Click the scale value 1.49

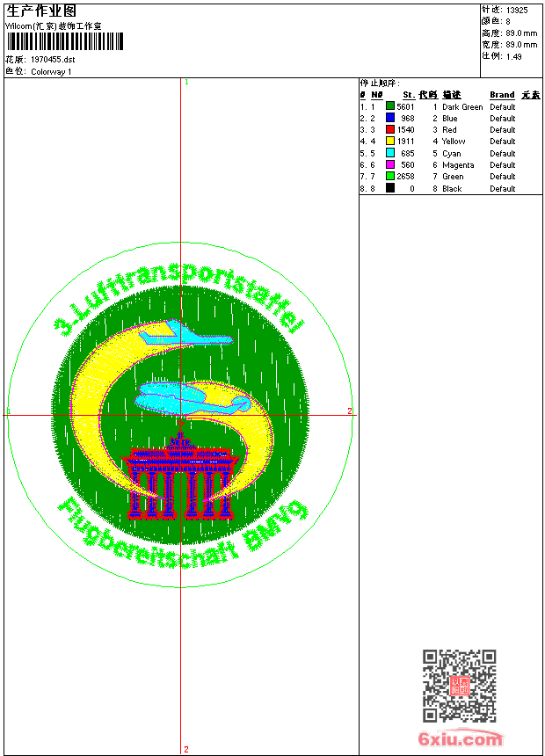click(513, 56)
